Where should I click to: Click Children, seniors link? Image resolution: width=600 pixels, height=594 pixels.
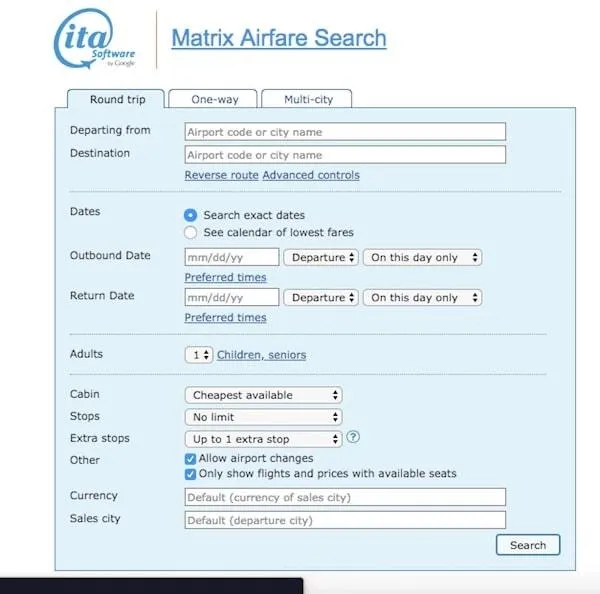coord(261,355)
